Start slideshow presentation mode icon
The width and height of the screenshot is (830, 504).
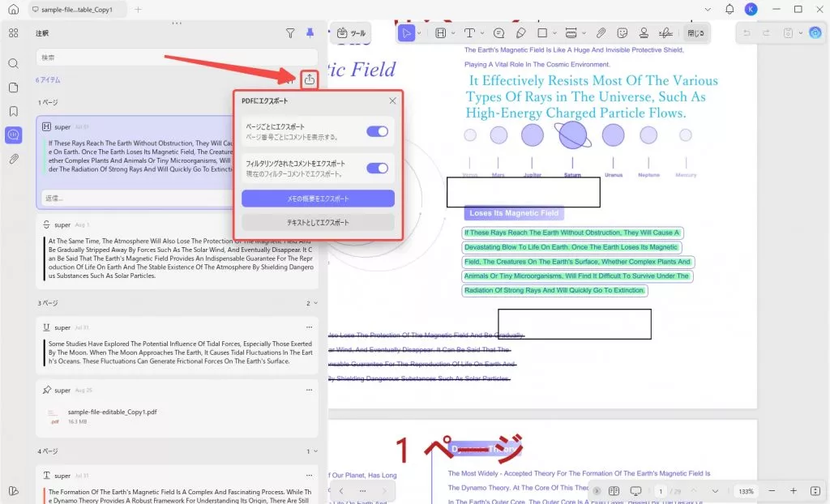pyautogui.click(x=635, y=491)
